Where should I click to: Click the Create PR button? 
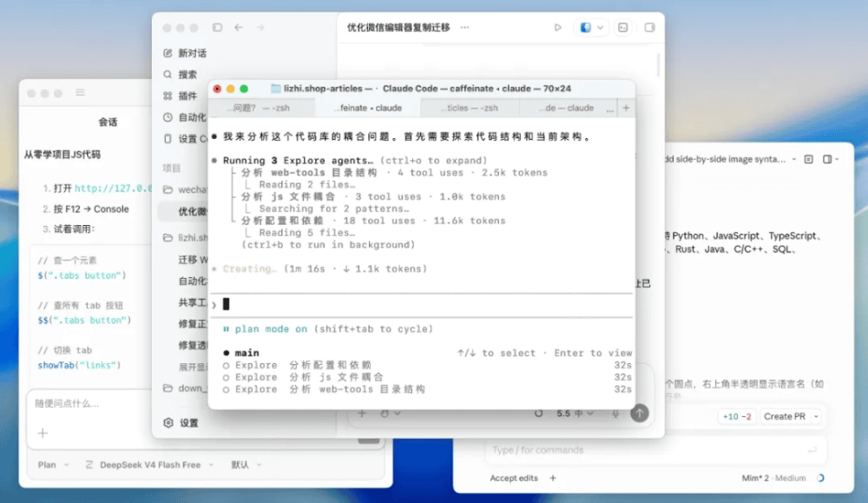pos(785,417)
